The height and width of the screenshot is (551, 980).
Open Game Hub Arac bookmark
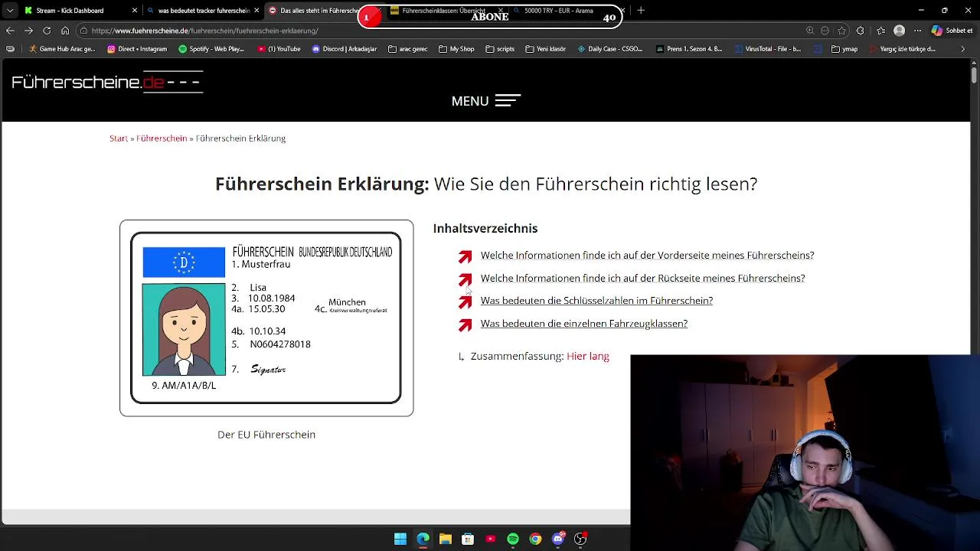tap(61, 49)
